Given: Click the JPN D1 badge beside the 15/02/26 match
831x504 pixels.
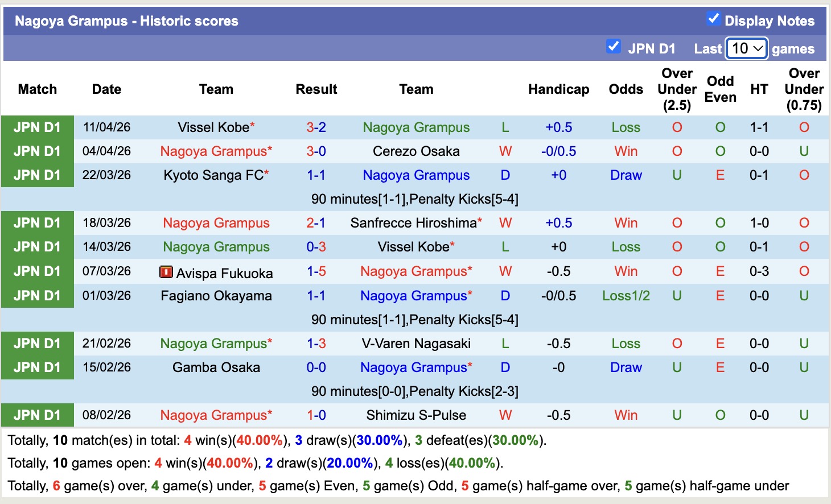Looking at the screenshot, I should tap(37, 367).
